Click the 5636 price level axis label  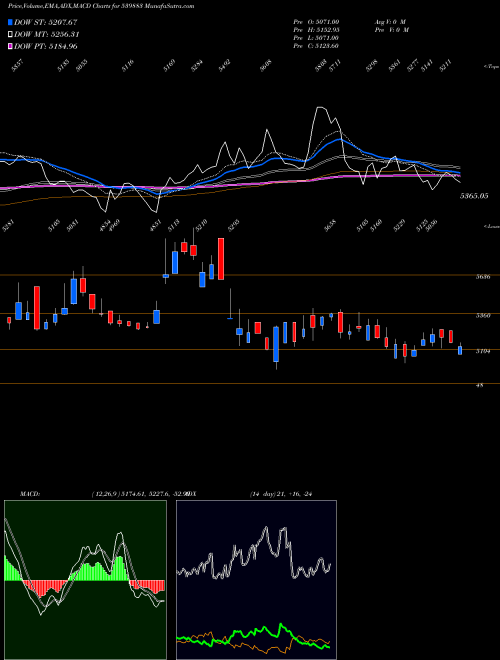point(482,277)
